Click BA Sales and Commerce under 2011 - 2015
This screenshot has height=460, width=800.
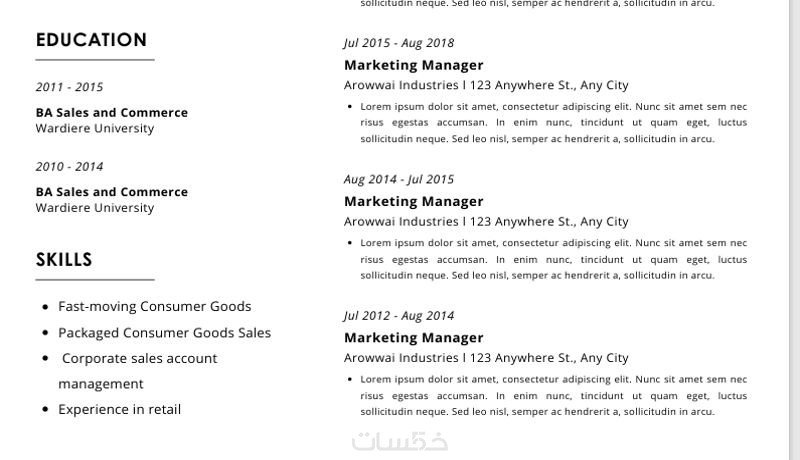111,113
